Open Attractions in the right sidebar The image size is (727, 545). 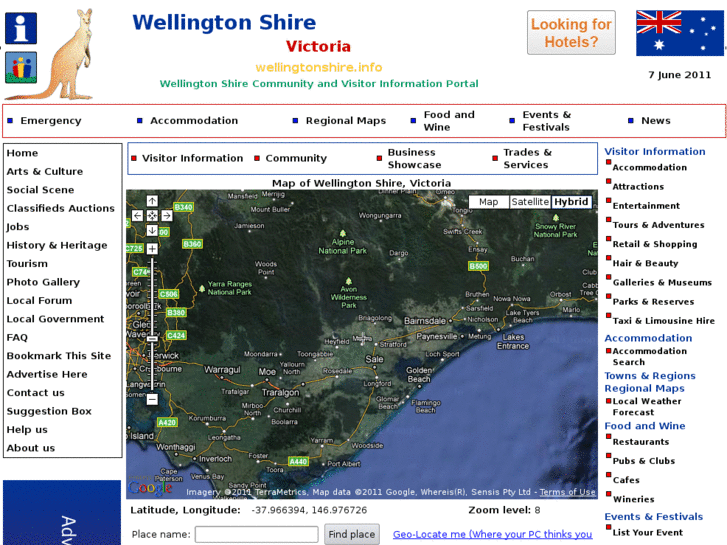point(638,186)
